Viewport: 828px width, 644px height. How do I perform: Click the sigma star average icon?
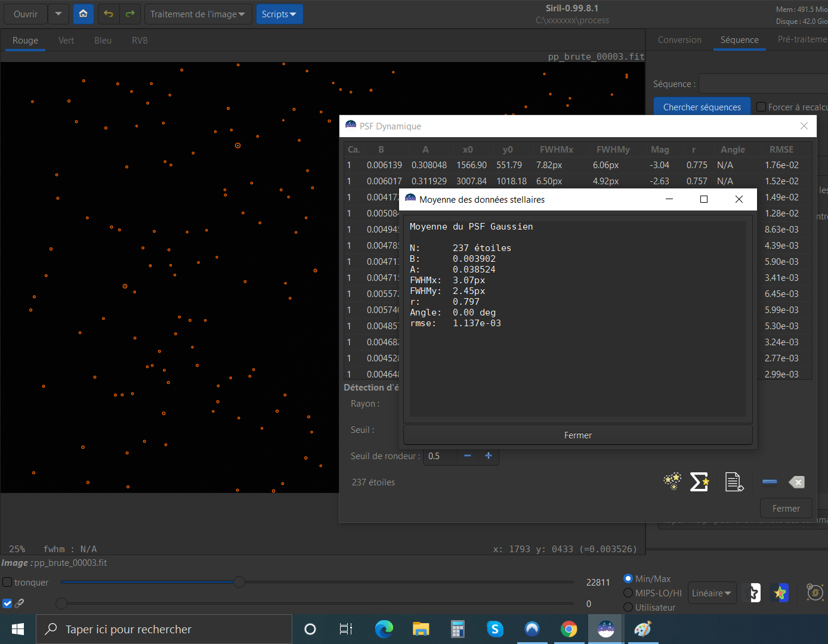pyautogui.click(x=699, y=481)
